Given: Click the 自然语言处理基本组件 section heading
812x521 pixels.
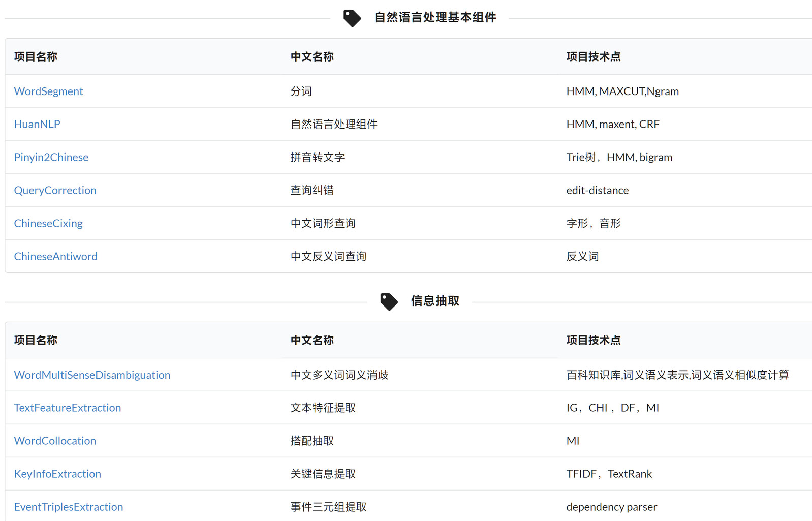Looking at the screenshot, I should tap(435, 18).
